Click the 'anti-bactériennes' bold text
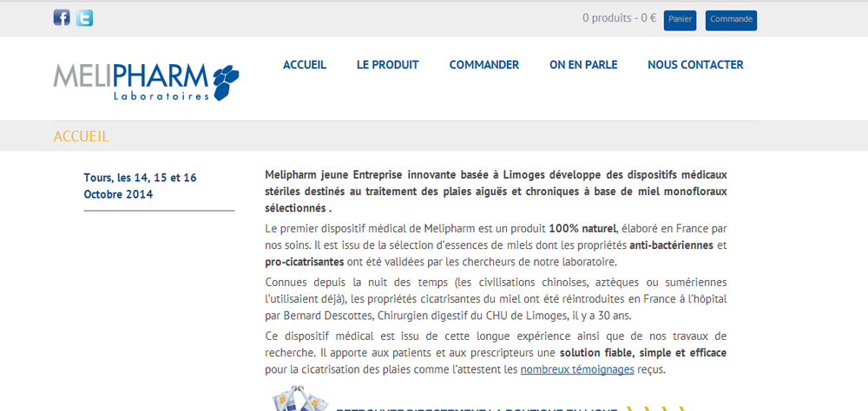The image size is (868, 411). (x=672, y=245)
